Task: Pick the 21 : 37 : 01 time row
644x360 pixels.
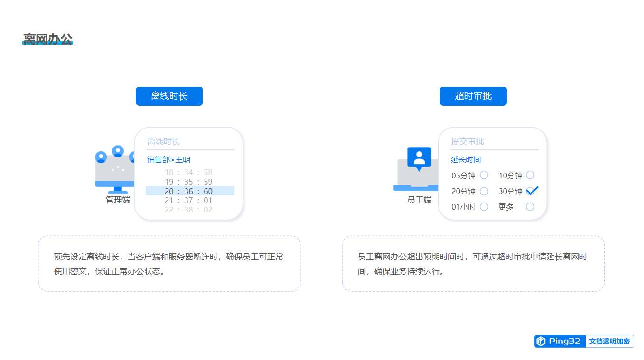Action: [188, 200]
